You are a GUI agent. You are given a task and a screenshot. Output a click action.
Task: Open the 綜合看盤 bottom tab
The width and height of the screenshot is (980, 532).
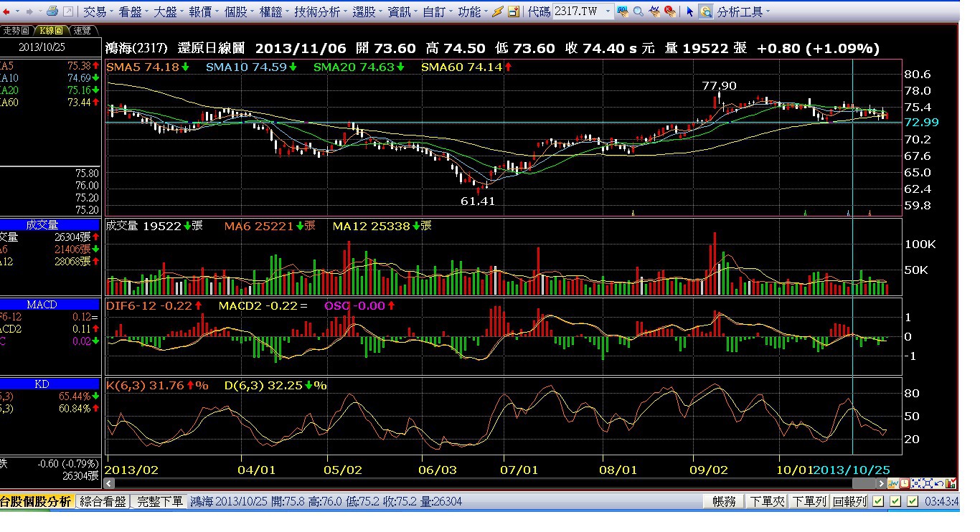103,502
